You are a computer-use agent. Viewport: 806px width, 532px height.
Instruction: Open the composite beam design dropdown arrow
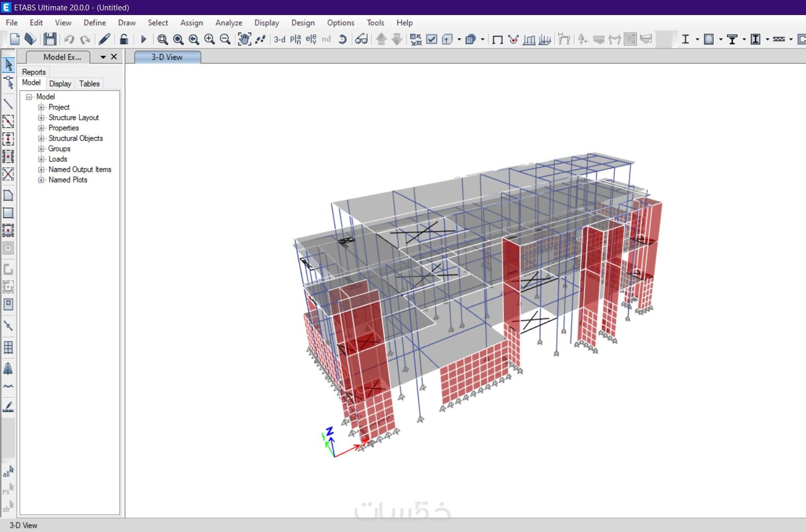point(744,39)
